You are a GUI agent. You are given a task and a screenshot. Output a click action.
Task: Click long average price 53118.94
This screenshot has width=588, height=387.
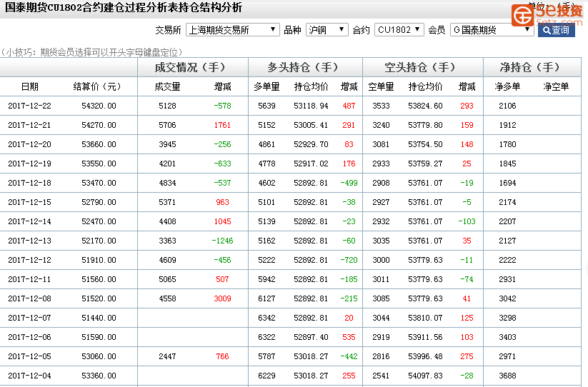pos(311,106)
